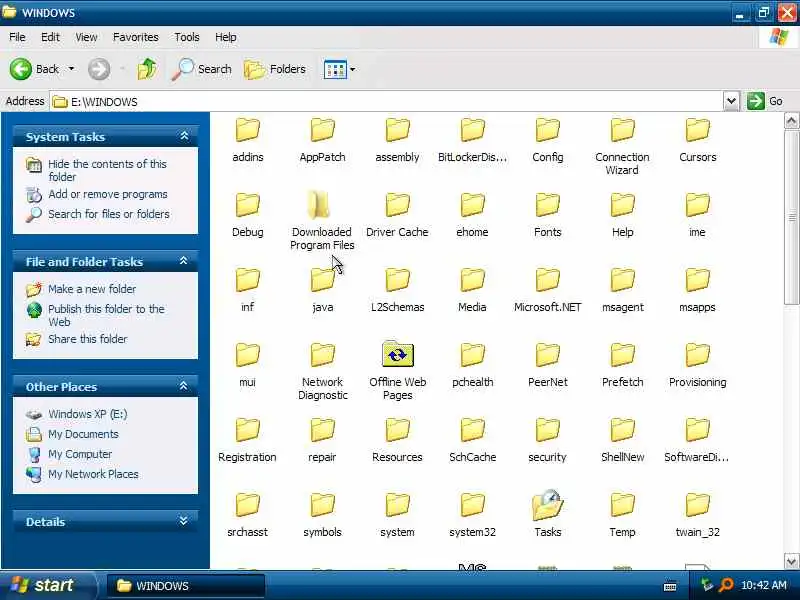Select the Temp folder
The height and width of the screenshot is (600, 800).
pos(622,515)
